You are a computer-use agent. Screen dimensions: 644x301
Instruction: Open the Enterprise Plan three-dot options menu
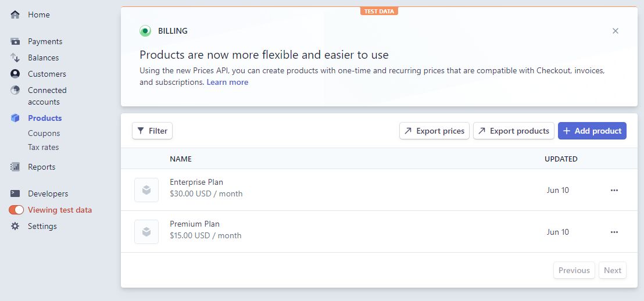pos(614,190)
